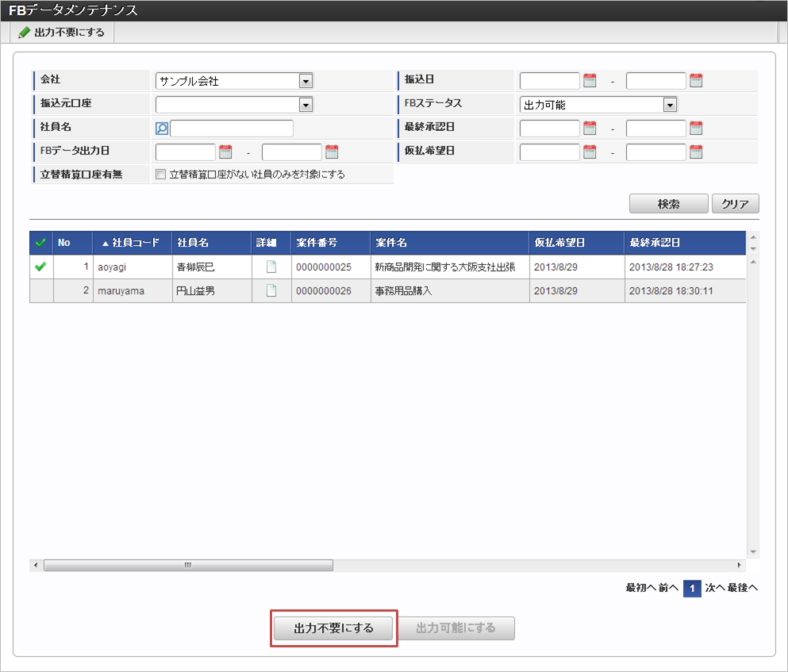788x672 pixels.
Task: Click the 案件名 column header
Action: [450, 243]
